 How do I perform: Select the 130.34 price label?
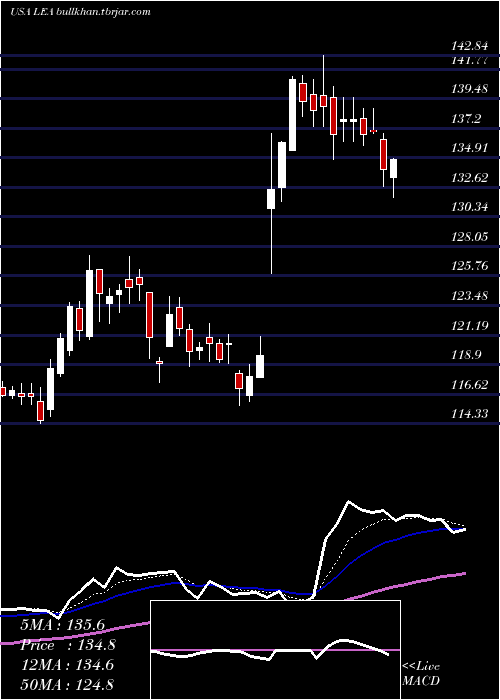469,207
